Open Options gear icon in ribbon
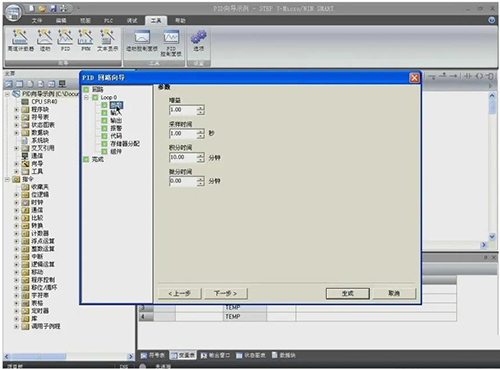The width and height of the screenshot is (500, 369). coord(199,40)
